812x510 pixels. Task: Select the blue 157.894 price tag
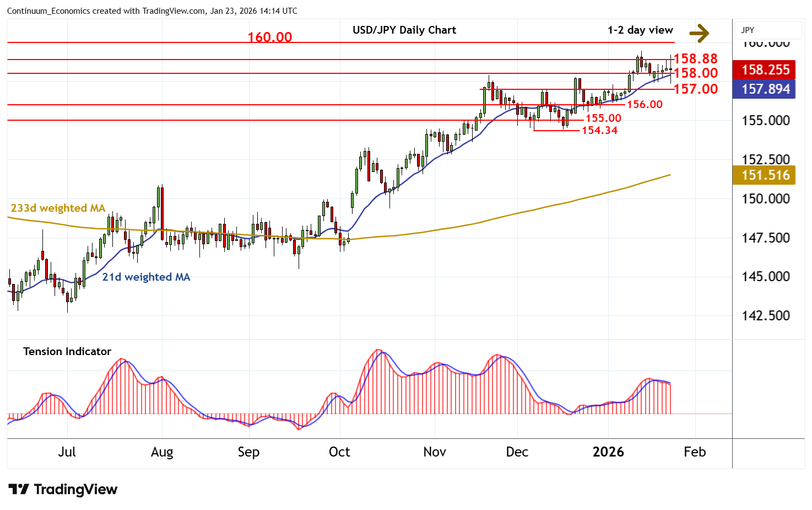(764, 89)
